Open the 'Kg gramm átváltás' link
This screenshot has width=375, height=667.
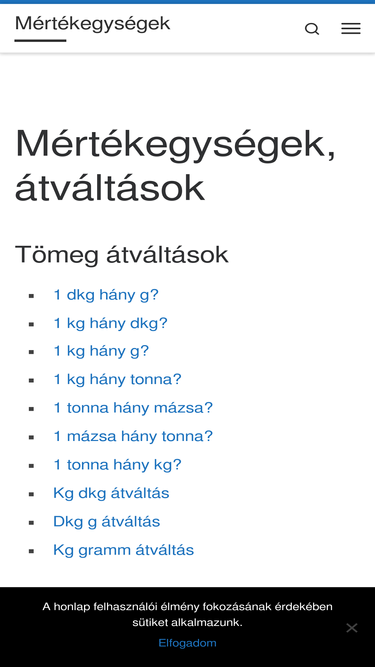(x=124, y=550)
